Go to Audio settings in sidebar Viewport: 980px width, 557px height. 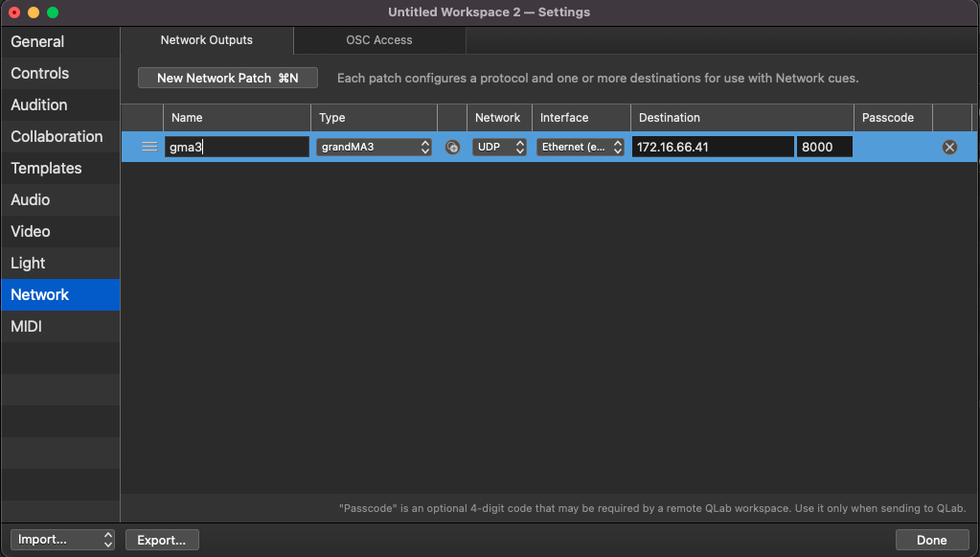point(31,199)
